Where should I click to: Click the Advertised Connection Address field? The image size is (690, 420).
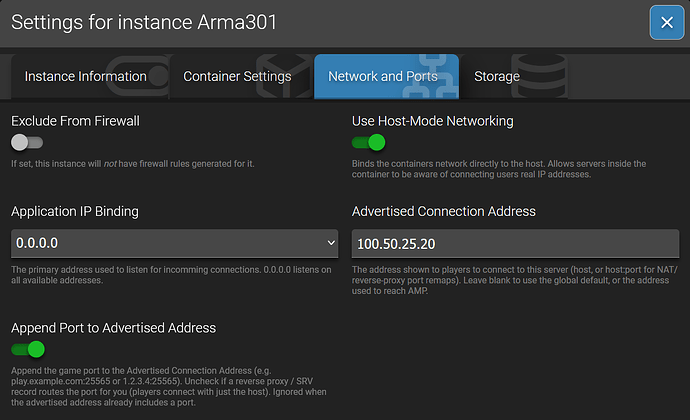coord(515,243)
